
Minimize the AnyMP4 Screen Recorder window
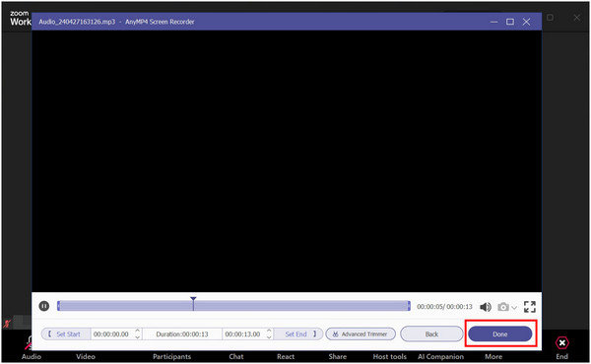[493, 22]
